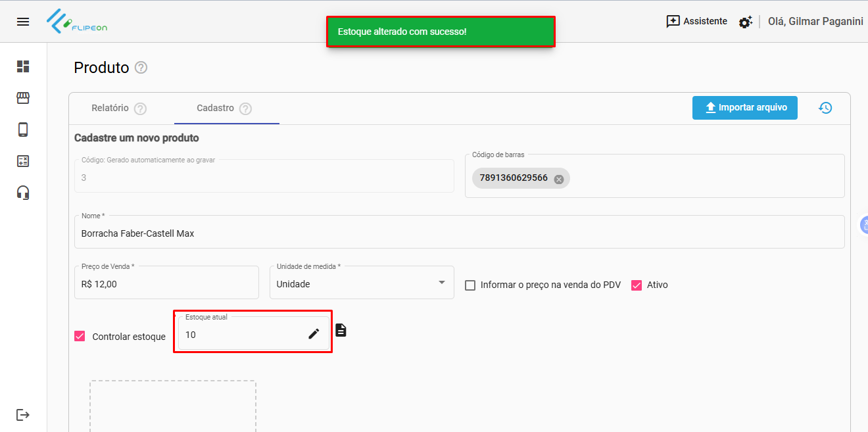Open the hamburger navigation menu
Image resolution: width=868 pixels, height=432 pixels.
pos(23,22)
